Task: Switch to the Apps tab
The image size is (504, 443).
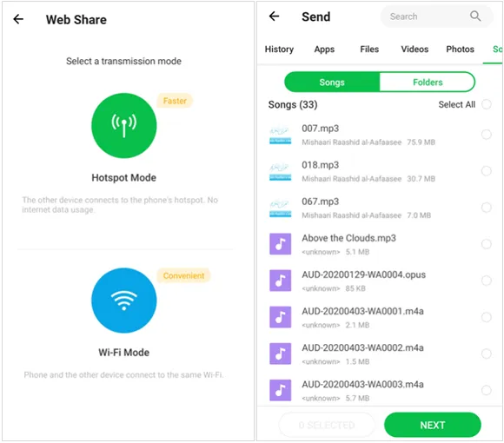Action: pos(324,50)
